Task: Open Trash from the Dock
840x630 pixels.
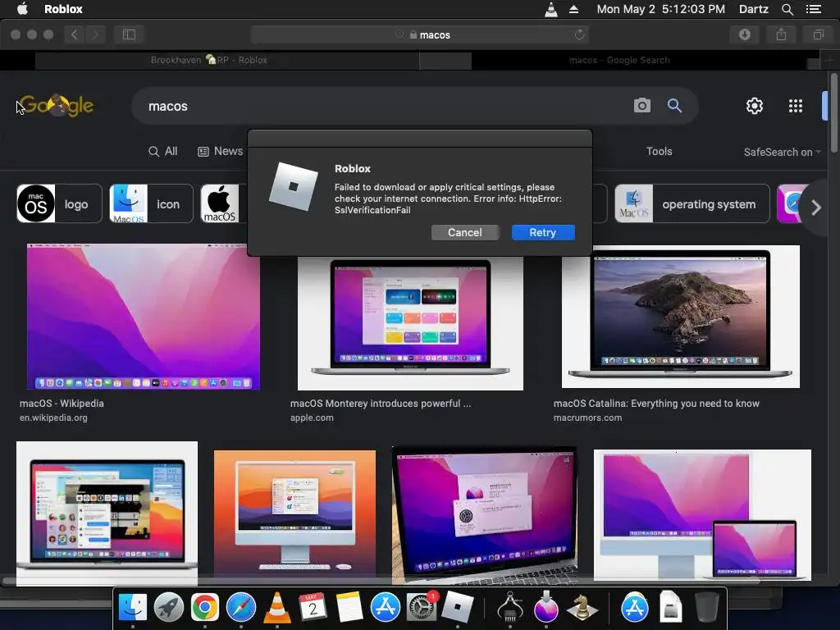Action: click(706, 608)
